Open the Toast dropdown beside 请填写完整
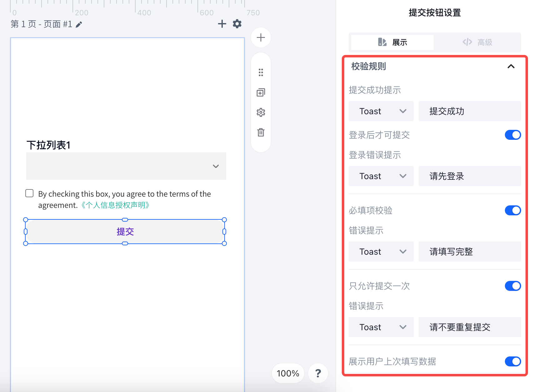This screenshot has height=392, width=533. click(381, 252)
